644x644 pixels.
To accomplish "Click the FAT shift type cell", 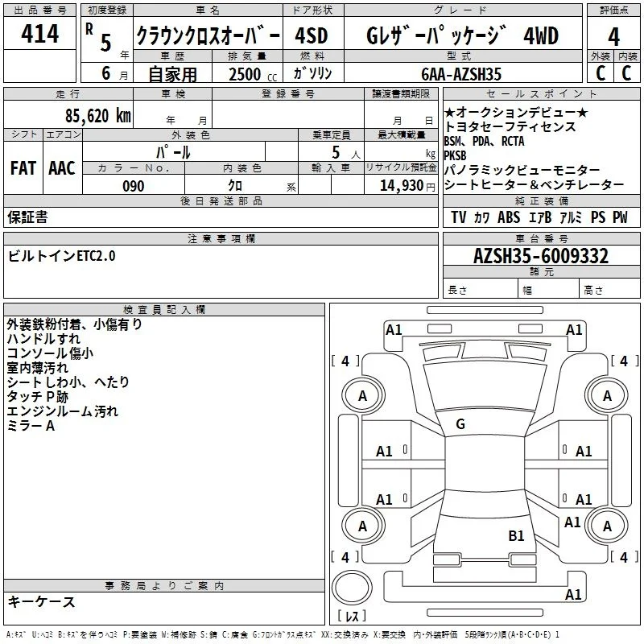I will (23, 168).
